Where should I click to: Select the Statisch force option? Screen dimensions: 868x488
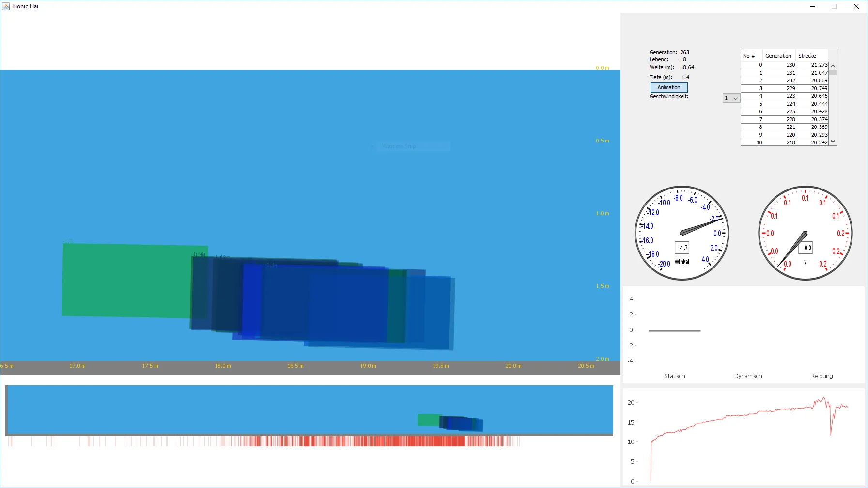[x=674, y=376]
